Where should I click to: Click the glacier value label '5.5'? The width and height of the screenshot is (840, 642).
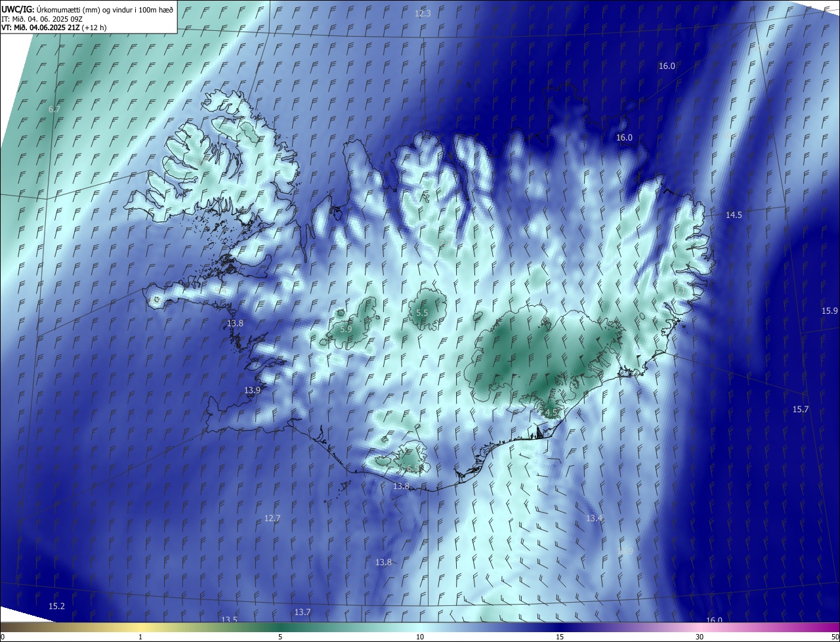tap(422, 313)
